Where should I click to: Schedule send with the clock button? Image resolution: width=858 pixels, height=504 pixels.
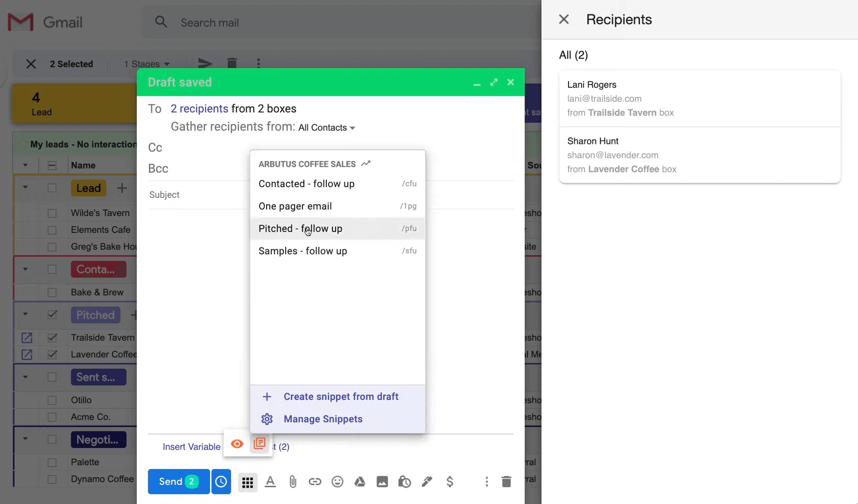(x=221, y=482)
